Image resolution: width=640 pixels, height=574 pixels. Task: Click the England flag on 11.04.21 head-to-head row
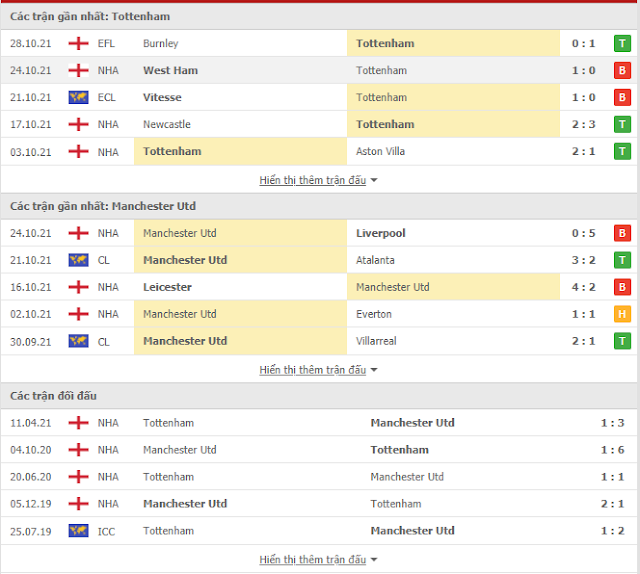78,423
